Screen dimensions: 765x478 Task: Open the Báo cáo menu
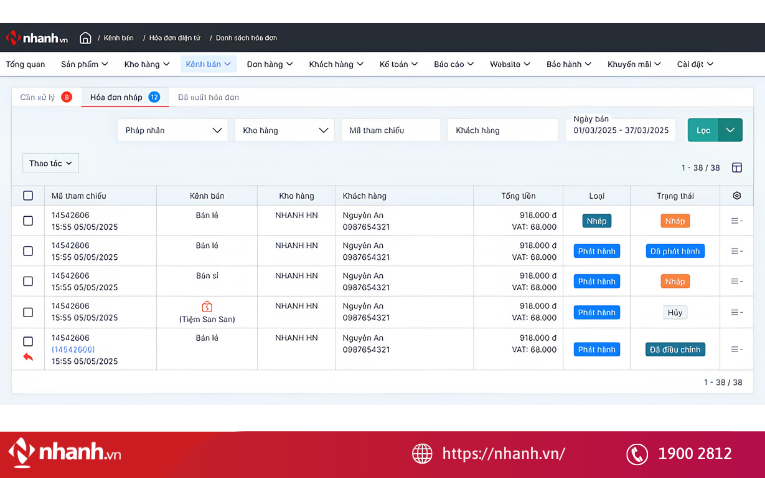click(454, 64)
